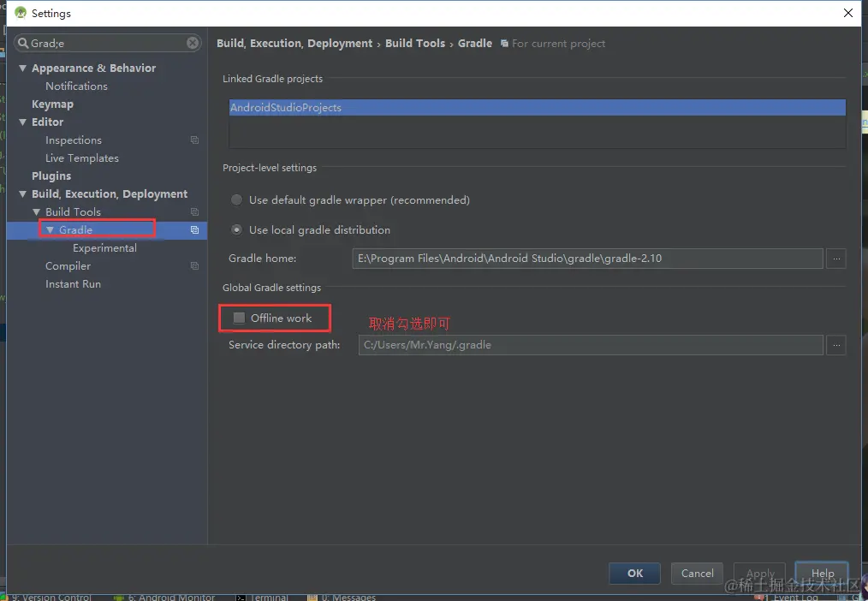Click the magnifier search icon
This screenshot has width=868, height=601.
pos(23,43)
